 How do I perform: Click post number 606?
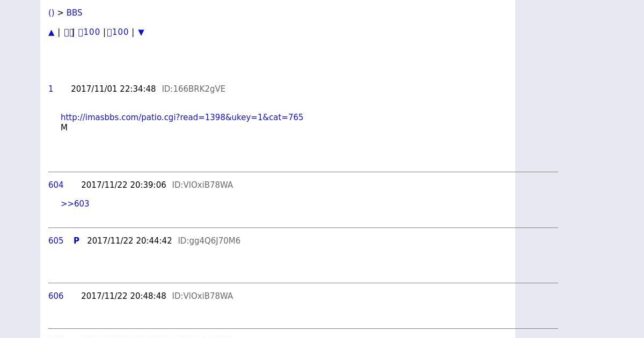tap(56, 296)
